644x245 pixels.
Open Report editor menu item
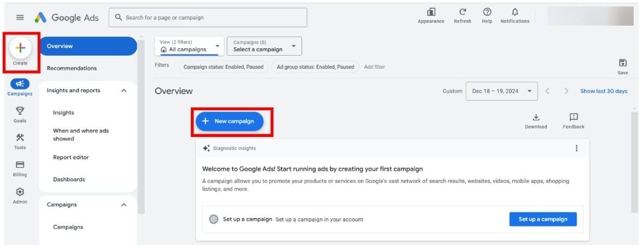[x=71, y=157]
